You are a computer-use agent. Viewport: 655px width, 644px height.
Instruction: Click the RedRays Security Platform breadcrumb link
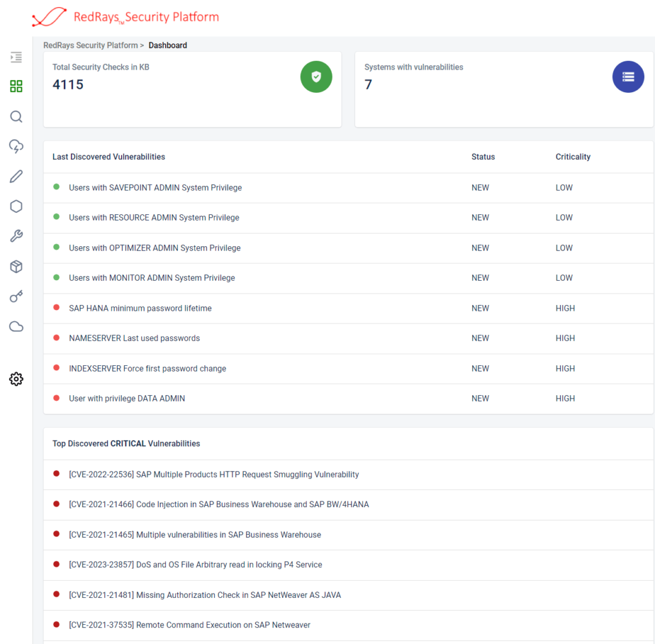[x=91, y=45]
